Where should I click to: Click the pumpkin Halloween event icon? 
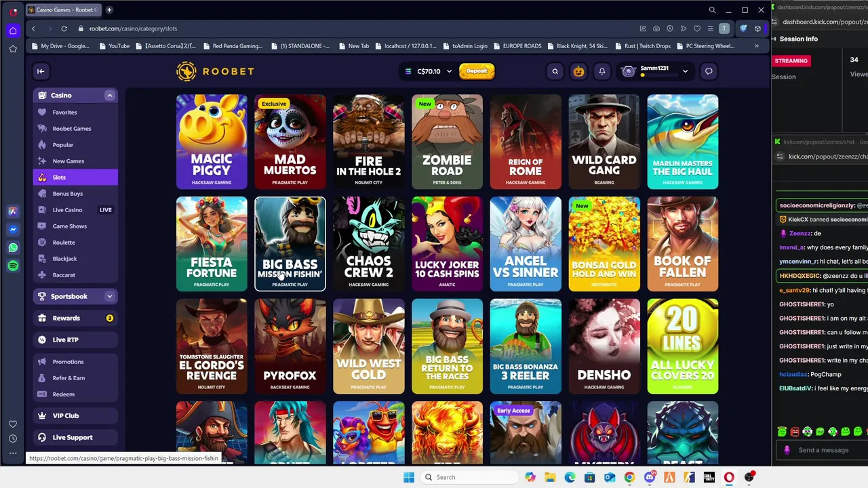[x=578, y=71]
